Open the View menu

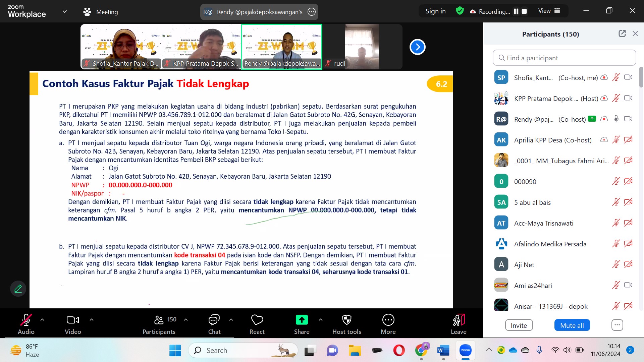coord(549,11)
